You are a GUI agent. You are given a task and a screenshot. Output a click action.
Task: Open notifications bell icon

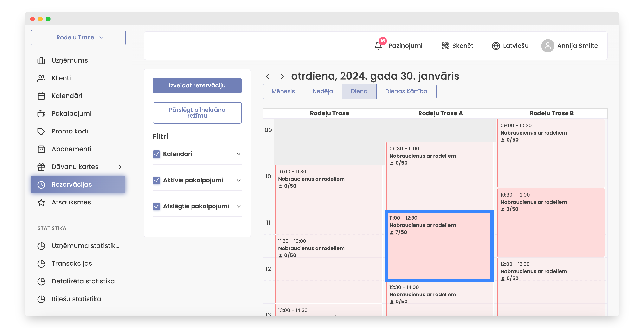click(378, 46)
